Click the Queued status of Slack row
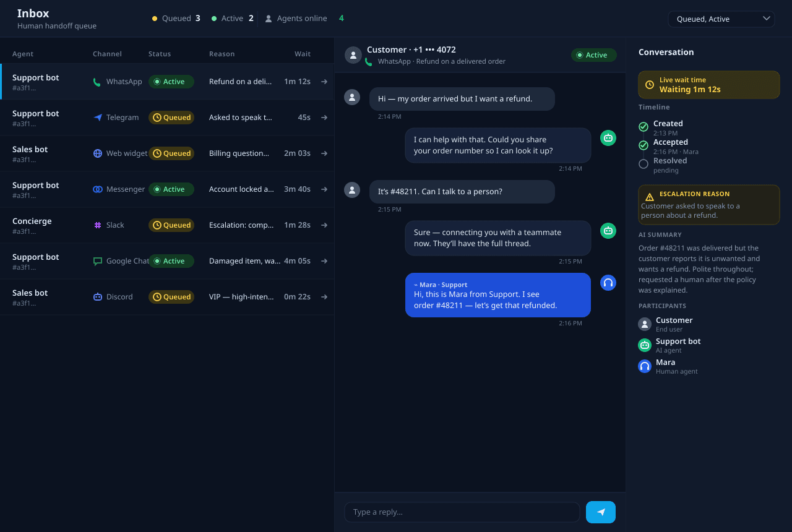 171,225
